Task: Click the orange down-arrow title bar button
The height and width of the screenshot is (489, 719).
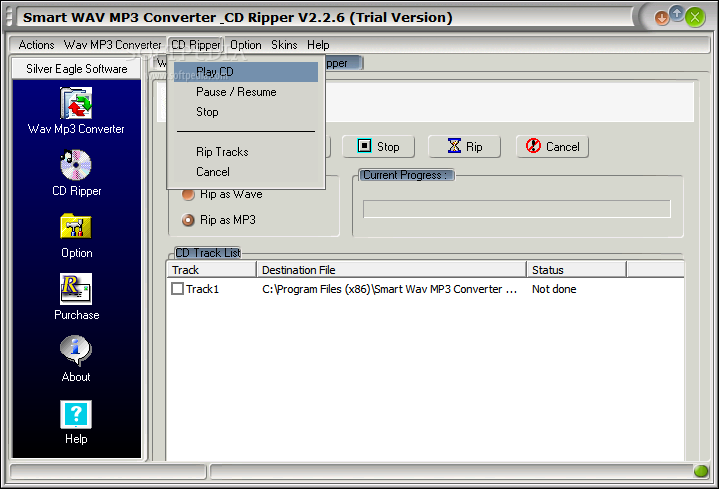Action: [662, 18]
